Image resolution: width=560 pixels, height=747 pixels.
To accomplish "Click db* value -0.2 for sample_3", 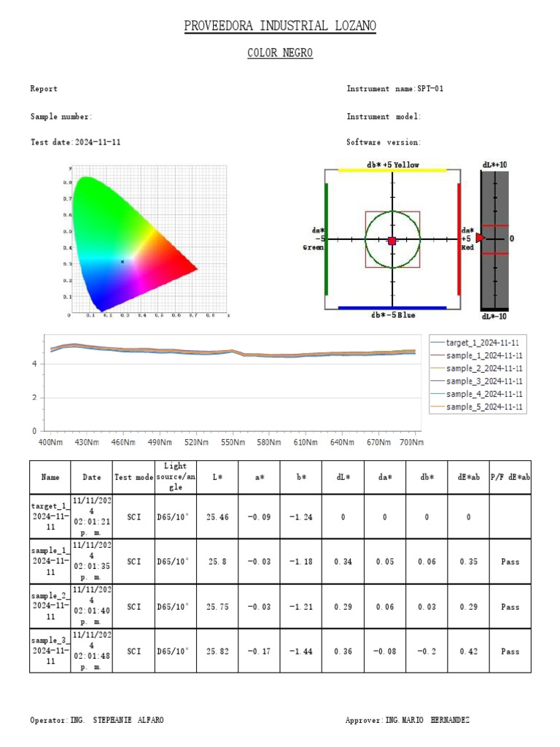I will coord(427,651).
